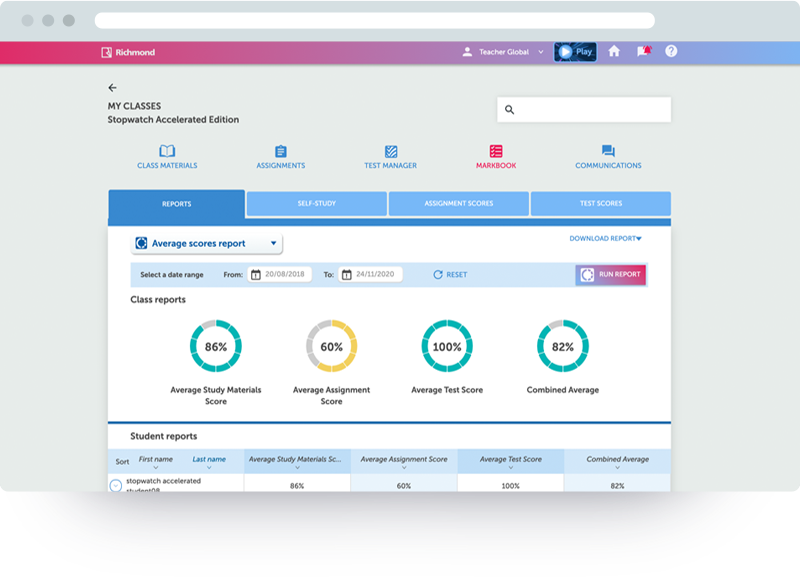The width and height of the screenshot is (800, 577).
Task: Click the Play button in header
Action: click(575, 52)
